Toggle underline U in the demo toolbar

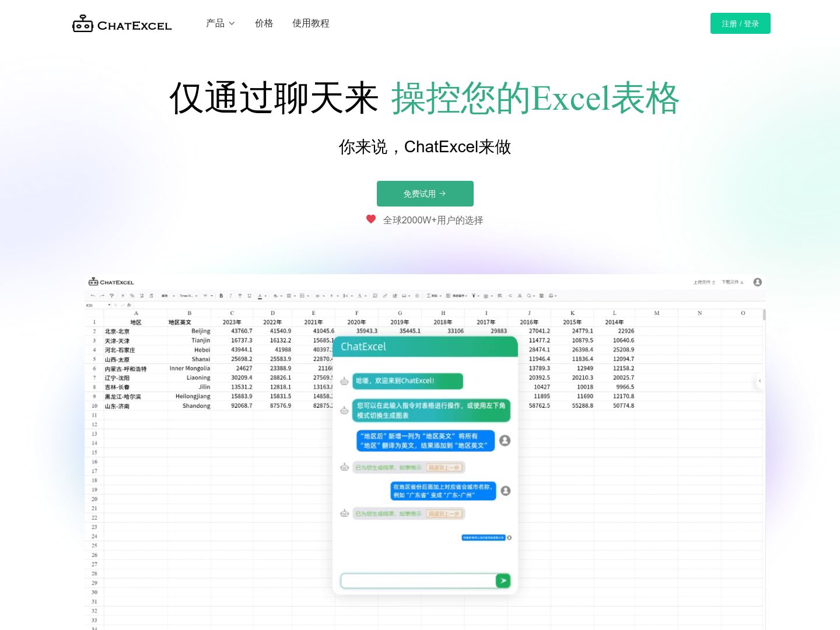tap(249, 296)
